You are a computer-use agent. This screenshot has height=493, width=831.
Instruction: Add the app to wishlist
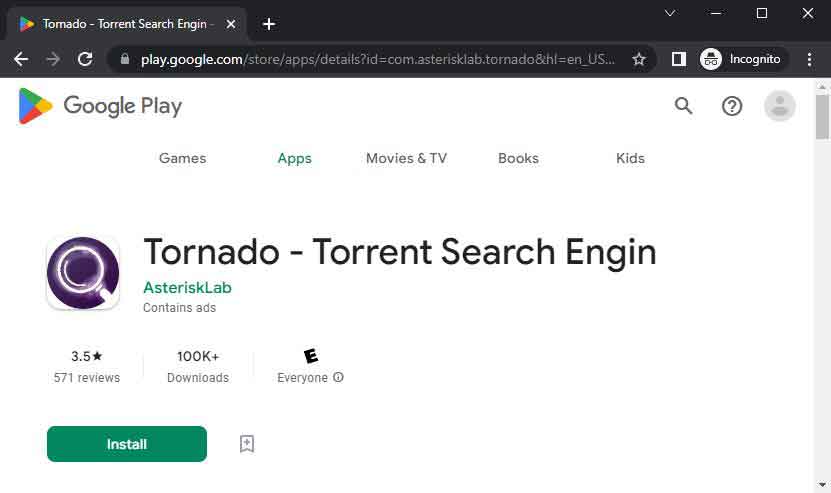(x=246, y=444)
